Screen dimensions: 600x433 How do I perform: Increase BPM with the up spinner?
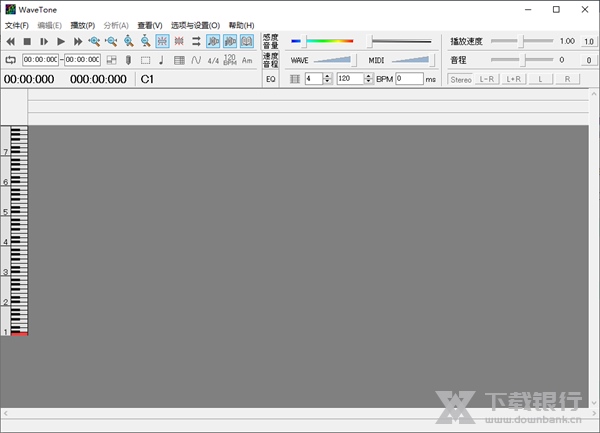[x=368, y=76]
